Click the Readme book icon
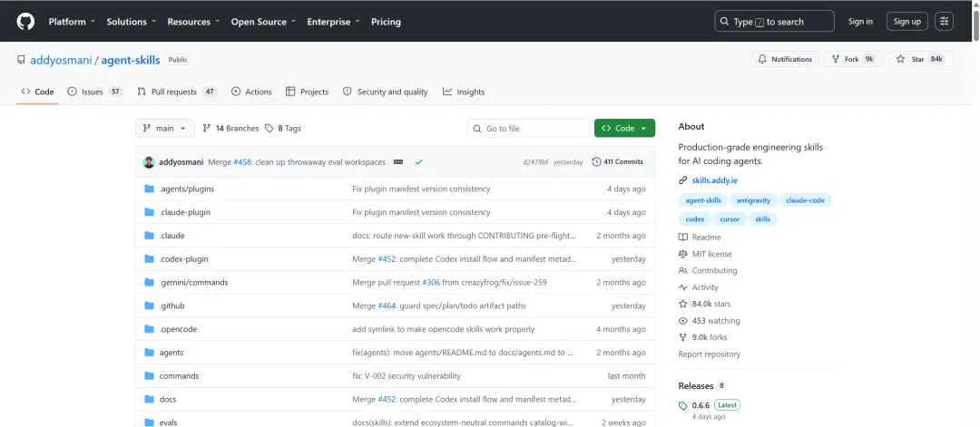The image size is (980, 427). (x=682, y=238)
